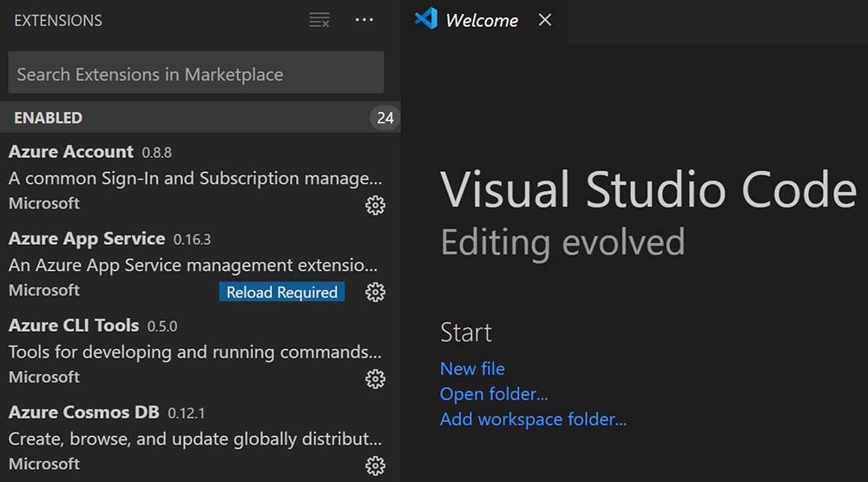Open the Azure Cosmos DB manage gear

pos(375,465)
